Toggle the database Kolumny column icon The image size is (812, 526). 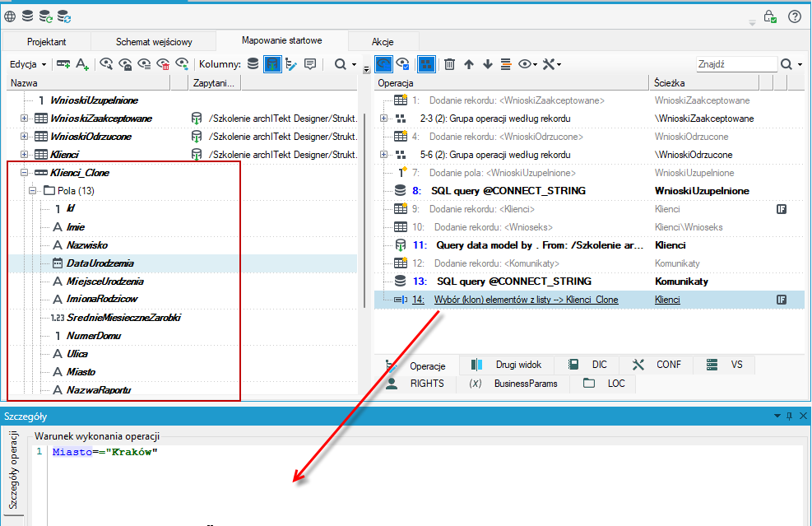[x=253, y=64]
